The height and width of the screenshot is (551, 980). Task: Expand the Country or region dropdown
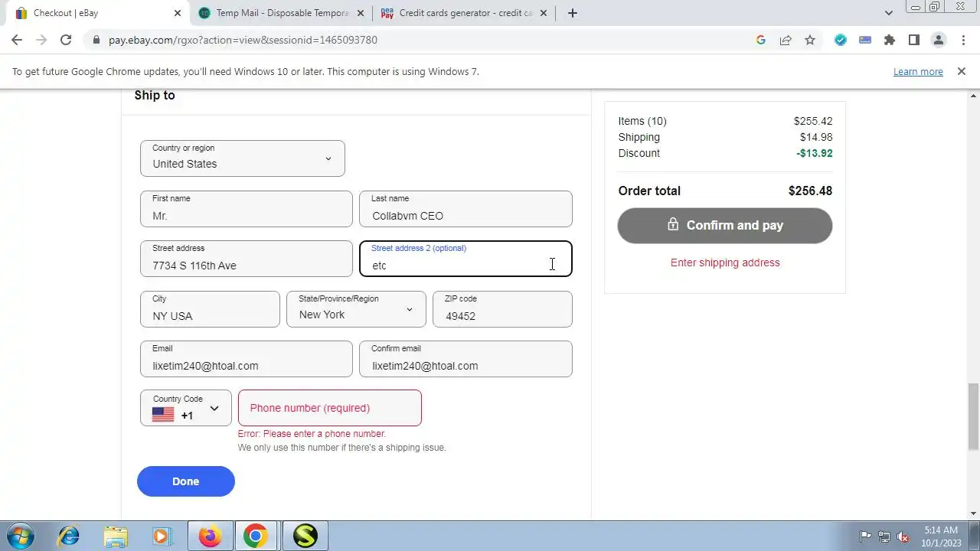(243, 158)
